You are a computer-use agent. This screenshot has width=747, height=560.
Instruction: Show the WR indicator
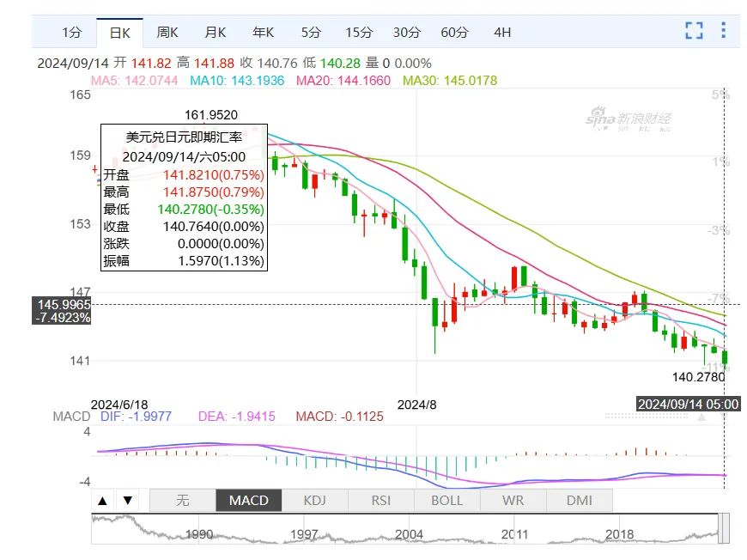point(513,501)
